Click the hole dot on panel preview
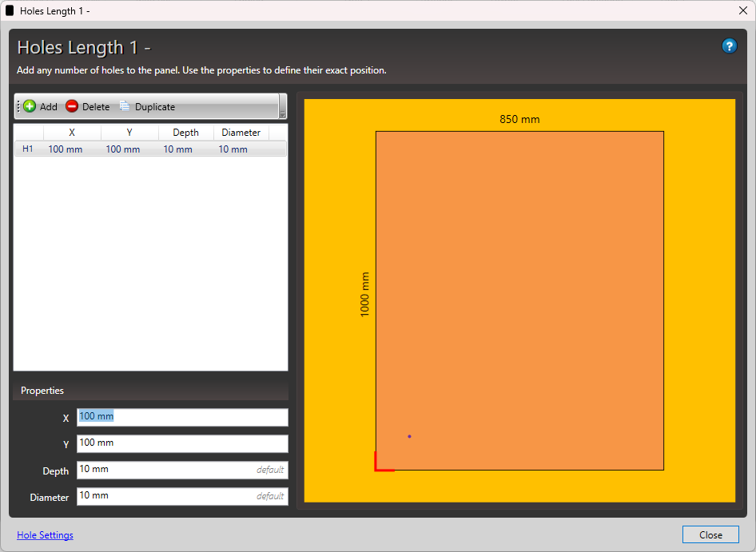This screenshot has width=756, height=552. pyautogui.click(x=409, y=436)
